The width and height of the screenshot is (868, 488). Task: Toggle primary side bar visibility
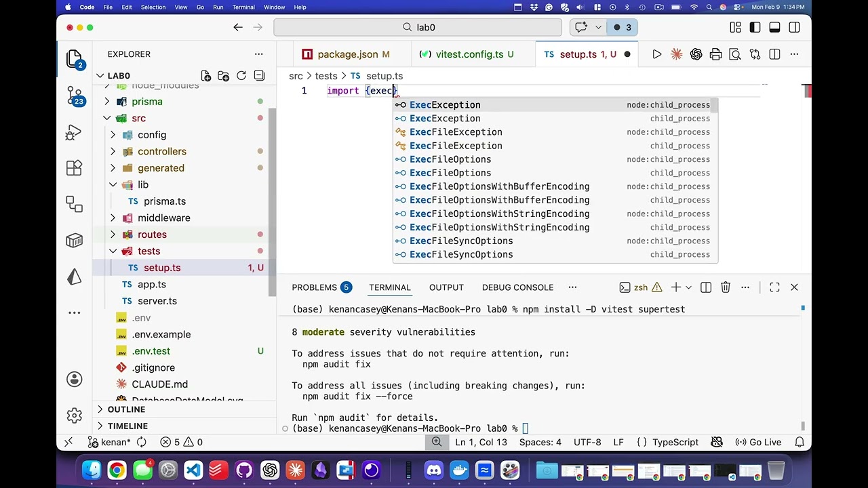coord(755,27)
